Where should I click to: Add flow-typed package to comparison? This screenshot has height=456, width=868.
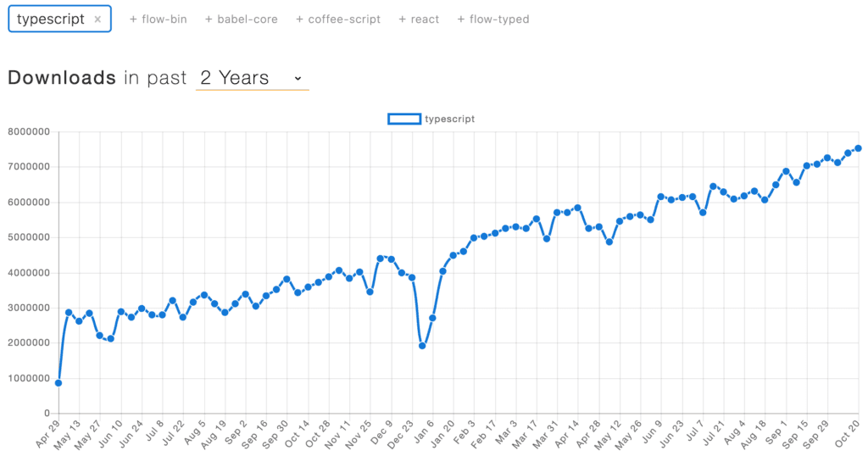(x=493, y=19)
